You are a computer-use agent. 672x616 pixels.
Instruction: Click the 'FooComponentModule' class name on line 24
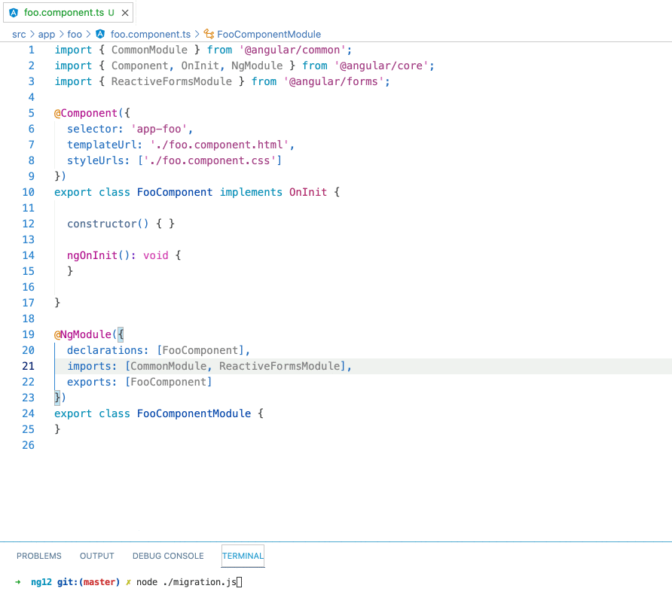pos(194,414)
